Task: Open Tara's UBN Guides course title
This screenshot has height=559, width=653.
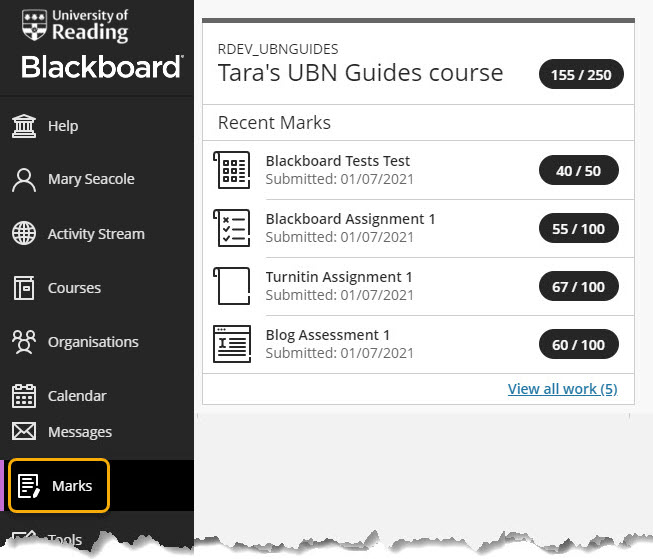Action: pos(360,73)
